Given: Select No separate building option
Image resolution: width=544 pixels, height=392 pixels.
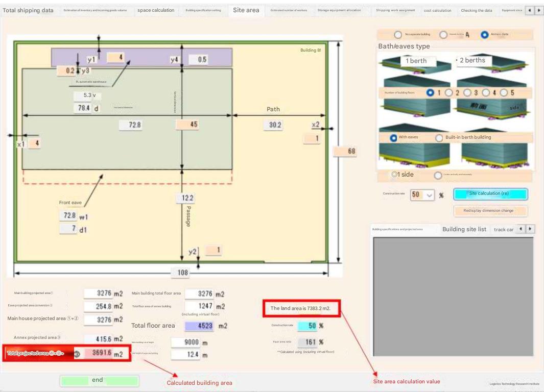Looking at the screenshot, I should pyautogui.click(x=398, y=35).
